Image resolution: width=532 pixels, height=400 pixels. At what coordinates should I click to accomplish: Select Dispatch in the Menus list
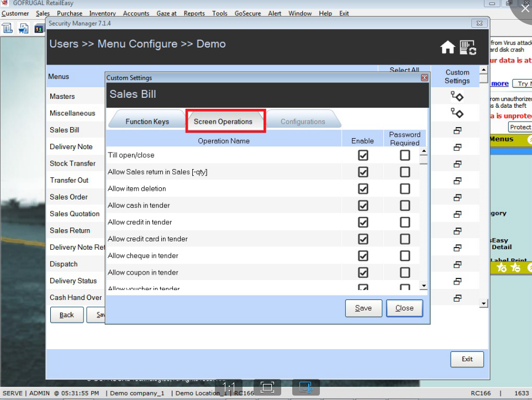tap(64, 264)
